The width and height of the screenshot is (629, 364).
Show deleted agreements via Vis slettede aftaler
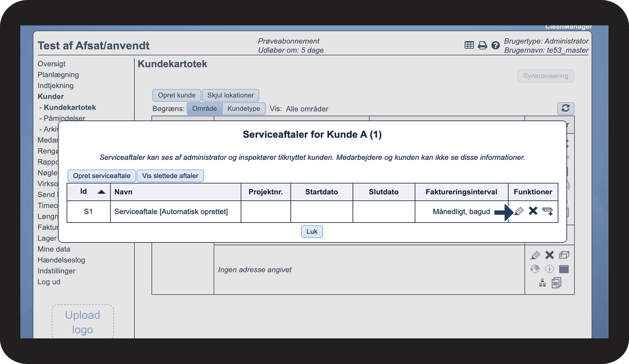(170, 176)
